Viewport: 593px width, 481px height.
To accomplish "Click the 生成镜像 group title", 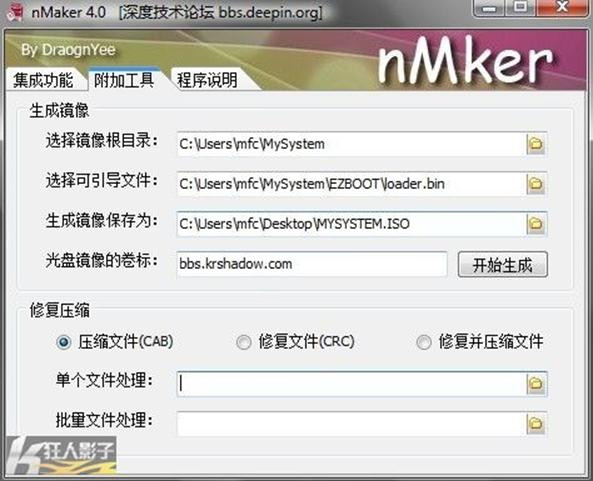I will [59, 111].
